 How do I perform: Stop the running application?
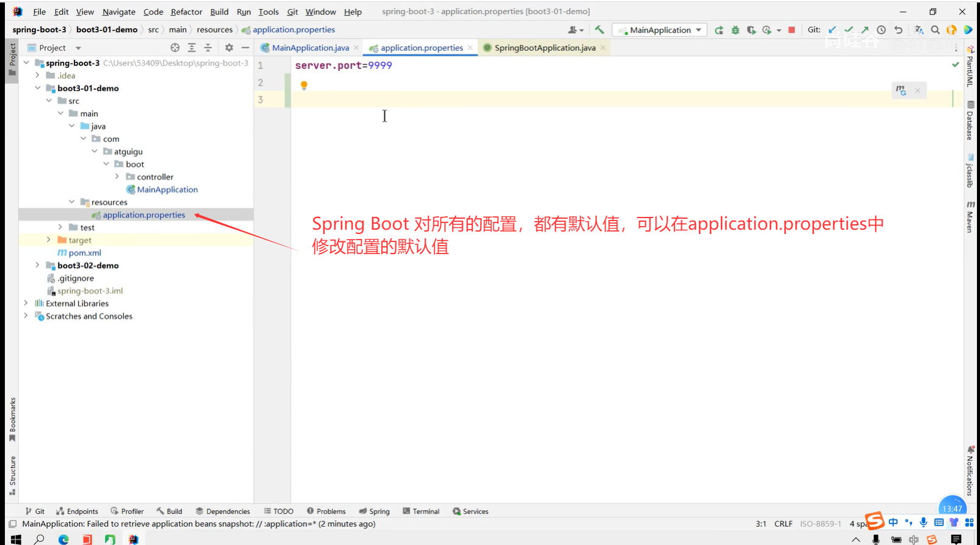pyautogui.click(x=792, y=30)
